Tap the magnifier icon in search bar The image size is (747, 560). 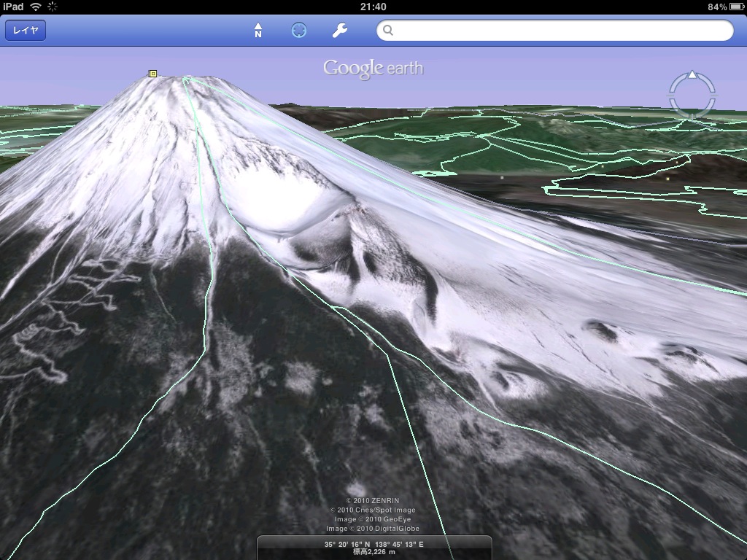tap(388, 31)
